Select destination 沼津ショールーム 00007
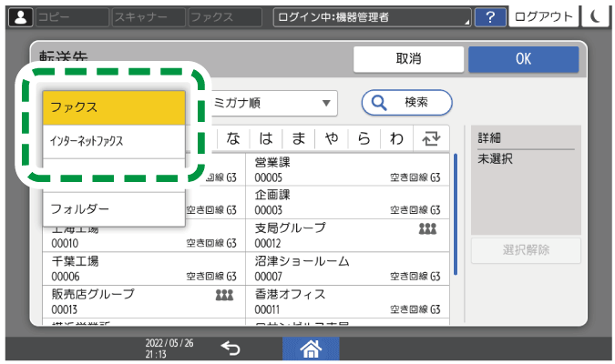This screenshot has width=615, height=364. tap(347, 268)
